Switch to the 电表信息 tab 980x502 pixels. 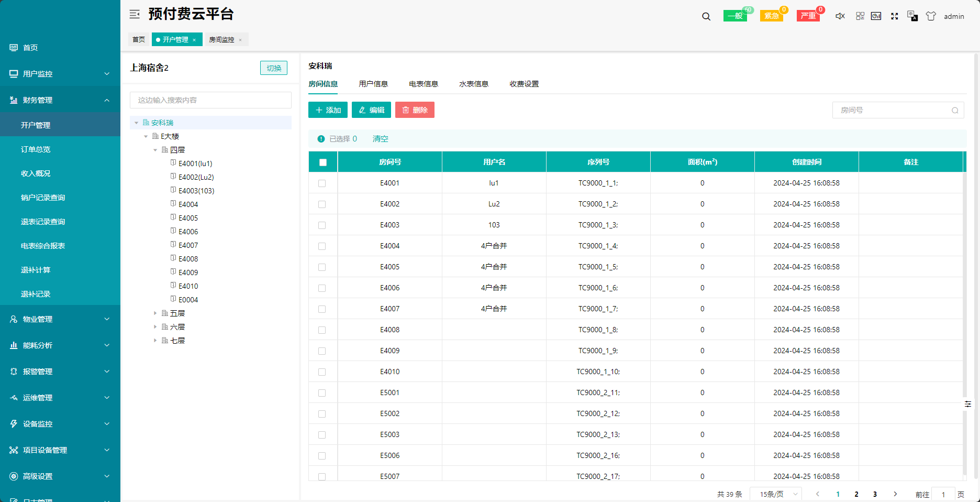tap(423, 84)
